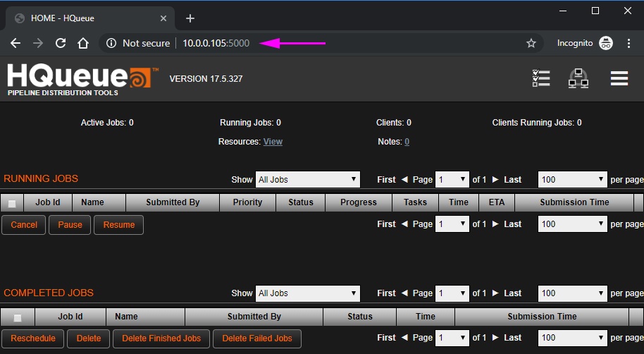Open page number dropdown above Running Jobs table
This screenshot has width=644, height=354.
[452, 179]
